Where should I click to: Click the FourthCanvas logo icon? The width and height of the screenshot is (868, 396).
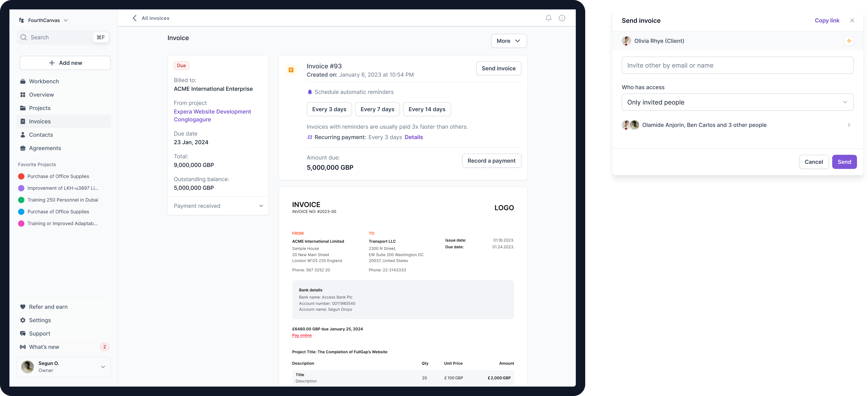(21, 20)
